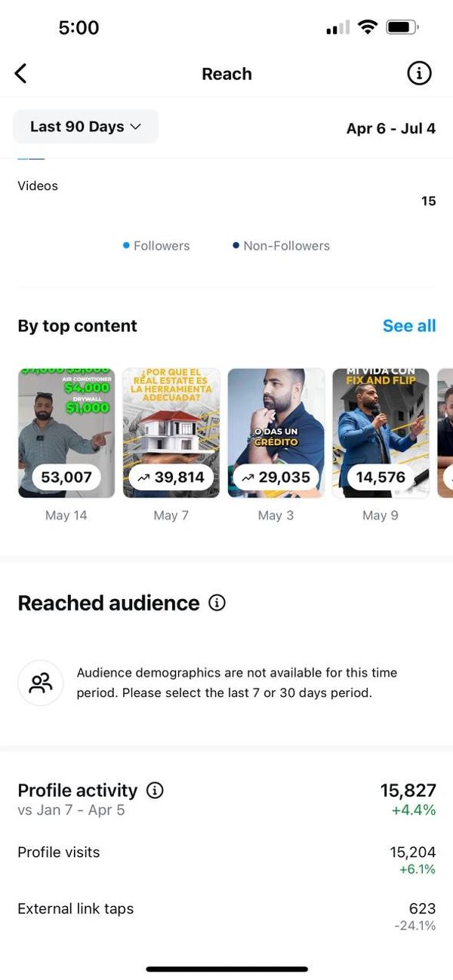Tap info icon next to Reached audience
453x980 pixels.
tap(217, 603)
